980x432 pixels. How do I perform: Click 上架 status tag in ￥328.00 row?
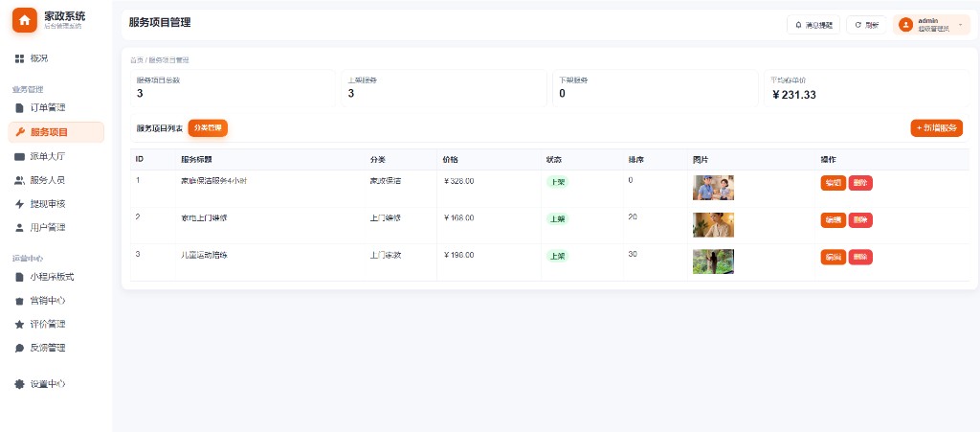tap(557, 182)
